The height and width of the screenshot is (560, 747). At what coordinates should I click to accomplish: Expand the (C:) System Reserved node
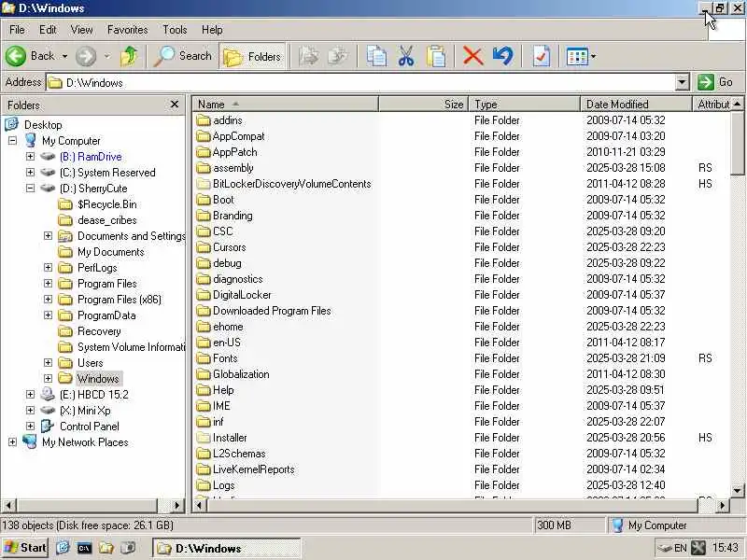pos(30,172)
